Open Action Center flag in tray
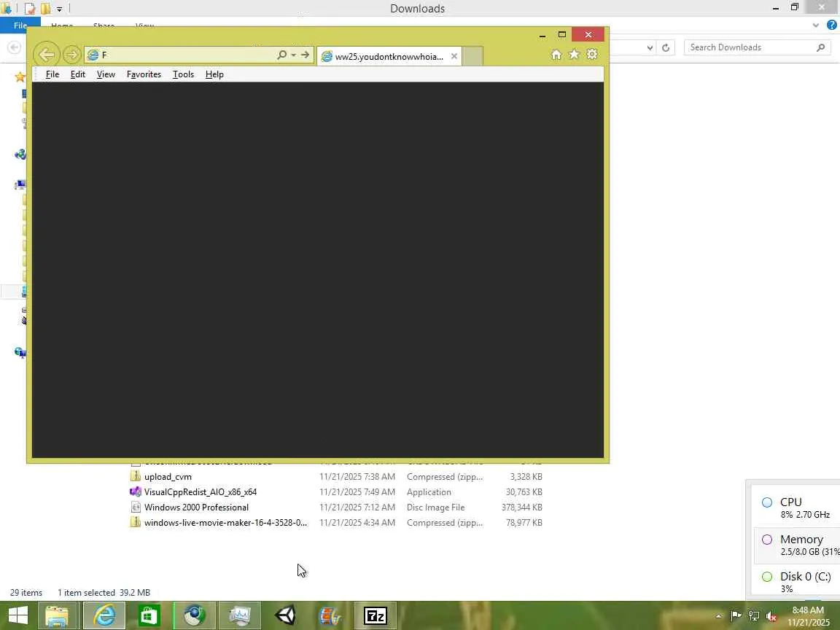Image resolution: width=840 pixels, height=630 pixels. click(736, 616)
